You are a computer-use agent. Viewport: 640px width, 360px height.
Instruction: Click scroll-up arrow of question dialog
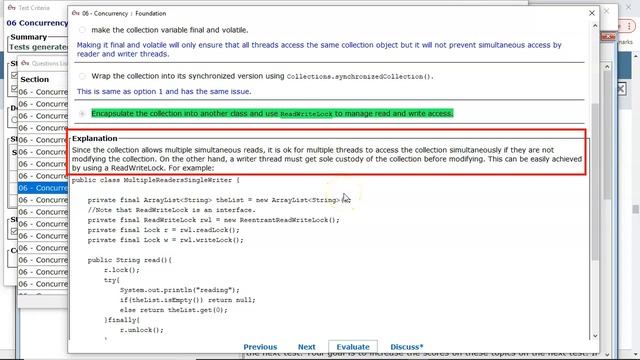pyautogui.click(x=595, y=26)
